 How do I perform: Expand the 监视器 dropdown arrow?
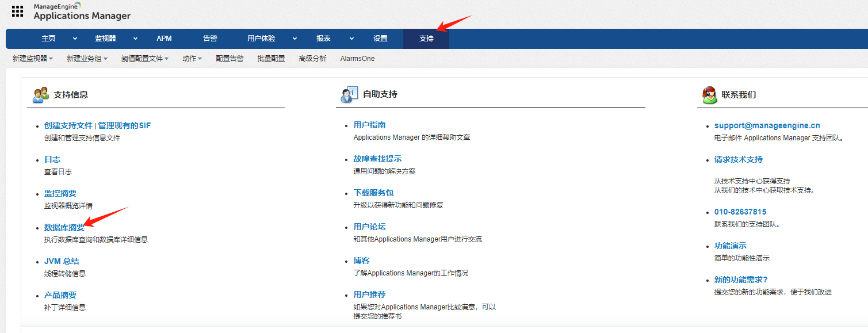(x=136, y=39)
